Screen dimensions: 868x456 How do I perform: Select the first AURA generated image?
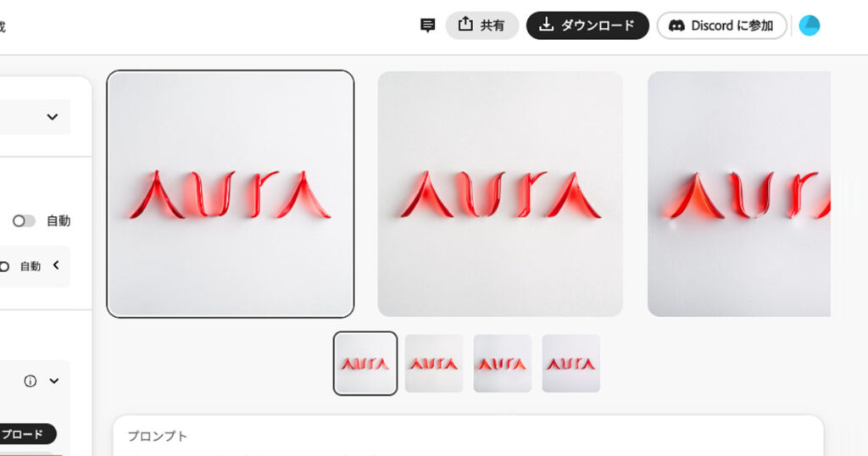(231, 194)
